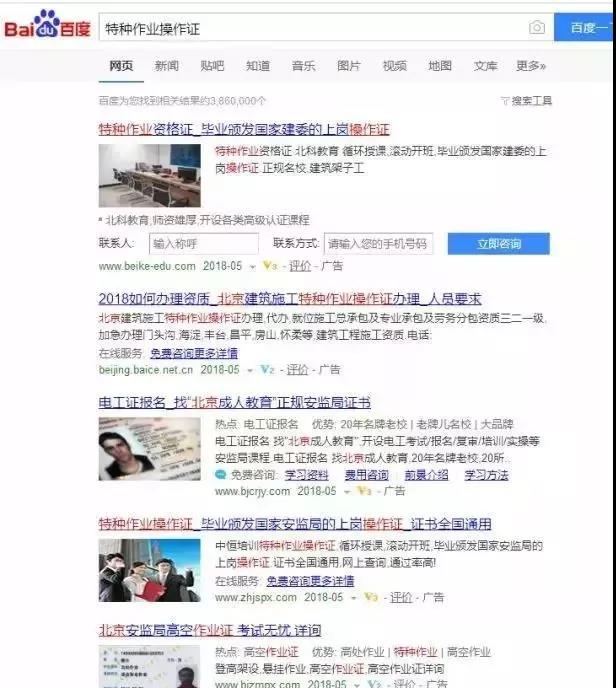
Task: Click the certificate thumbnail of 高空作业证 result
Action: pyautogui.click(x=150, y=666)
